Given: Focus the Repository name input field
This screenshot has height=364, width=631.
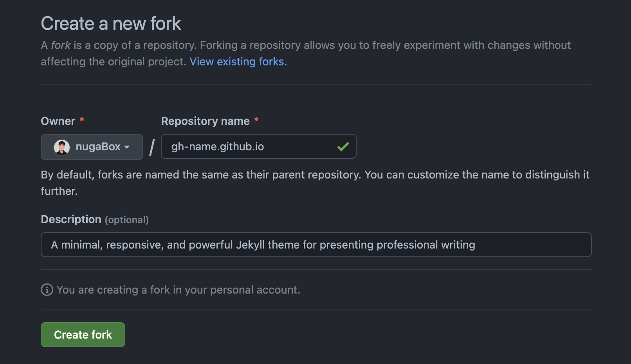Looking at the screenshot, I should coord(251,147).
